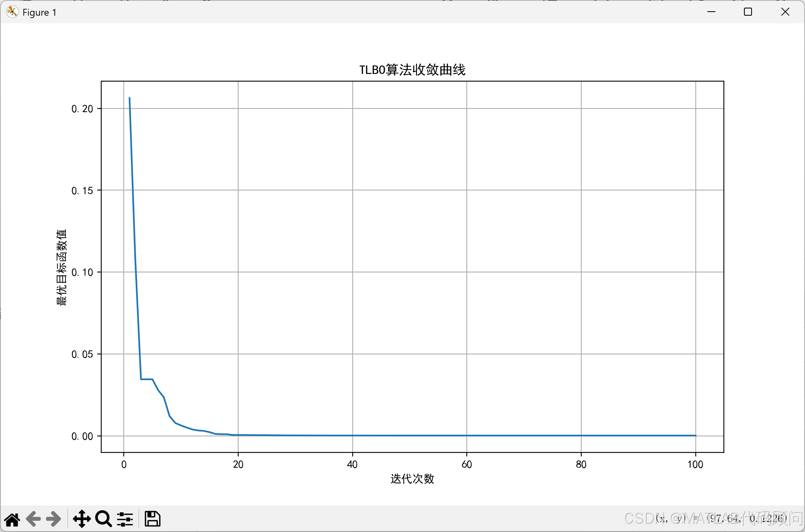The image size is (805, 532).
Task: Click the y-axis tick label 0.15
Action: [82, 191]
